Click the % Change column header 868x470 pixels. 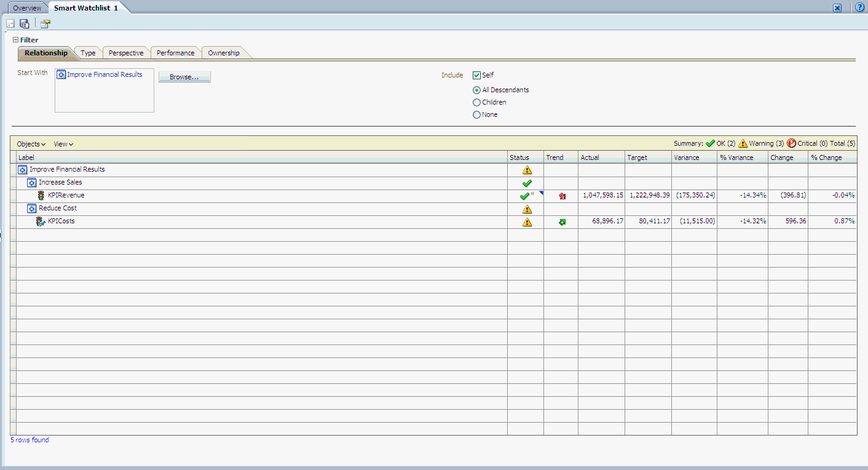tap(832, 157)
